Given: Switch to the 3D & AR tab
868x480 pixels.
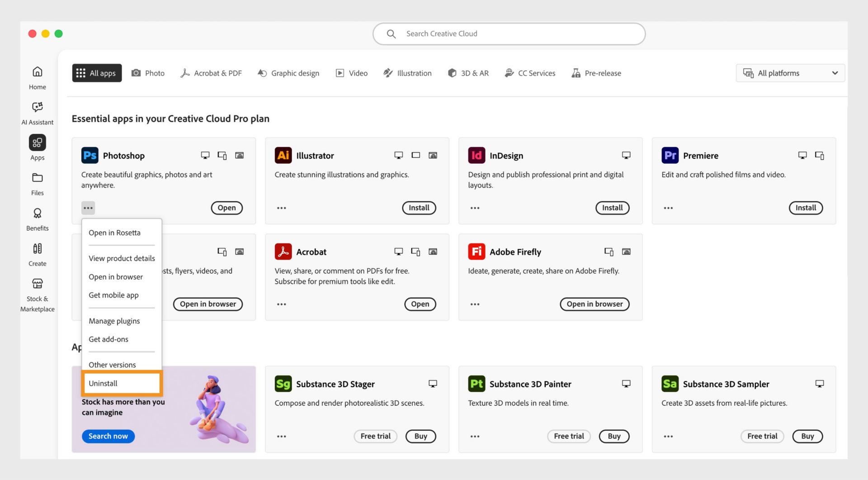Looking at the screenshot, I should (x=468, y=73).
